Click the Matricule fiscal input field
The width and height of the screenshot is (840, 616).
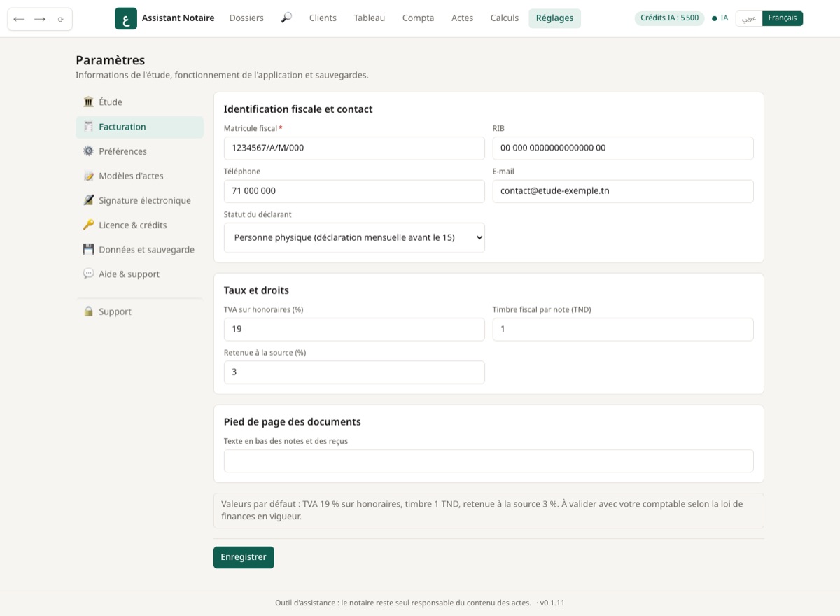pos(354,148)
